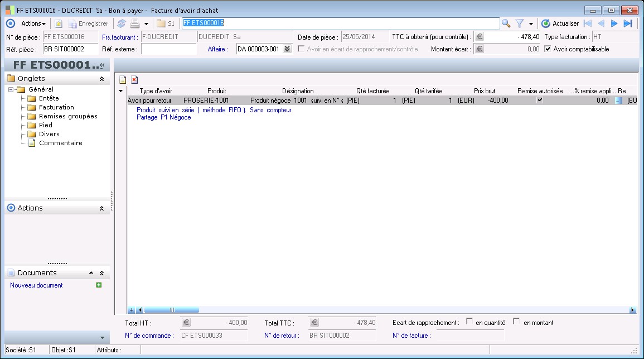This screenshot has width=644, height=359.
Task: Collapse the Général tree node
Action: click(x=11, y=89)
